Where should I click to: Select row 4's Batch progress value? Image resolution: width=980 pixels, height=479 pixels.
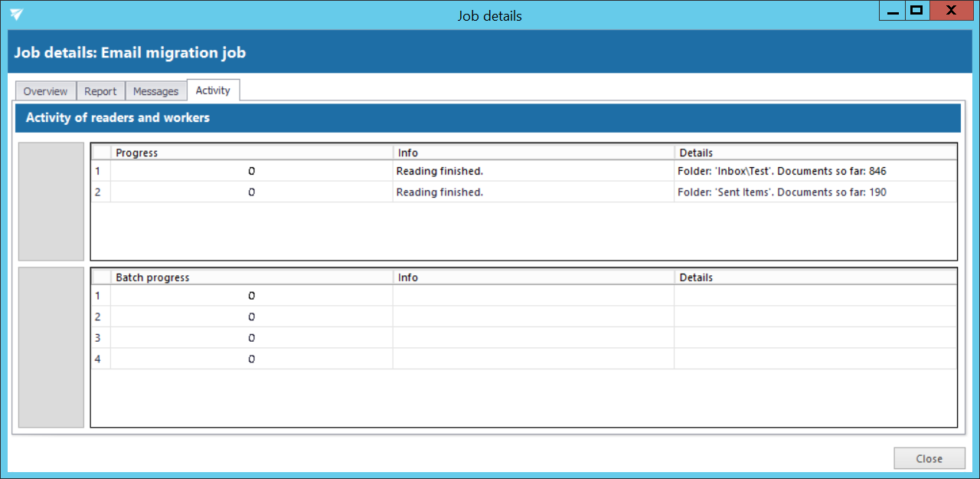click(251, 359)
